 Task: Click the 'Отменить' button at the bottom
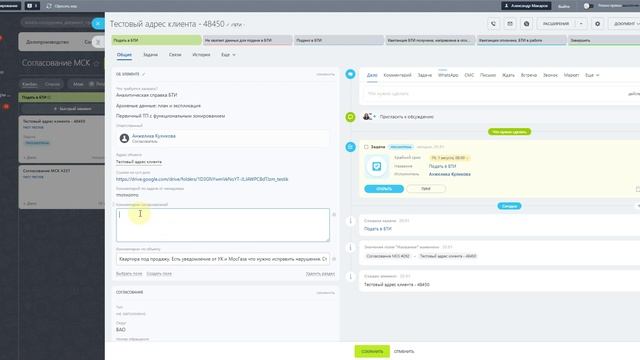click(x=404, y=351)
